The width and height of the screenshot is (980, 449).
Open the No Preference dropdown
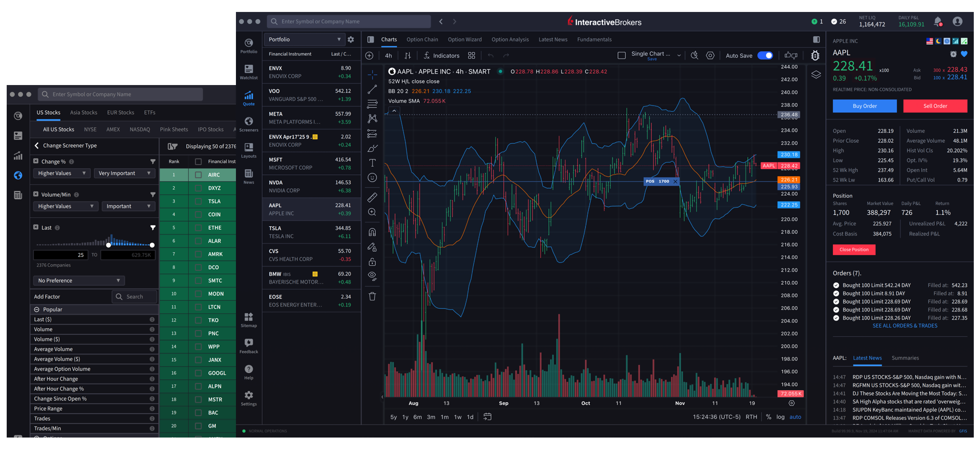pos(79,280)
